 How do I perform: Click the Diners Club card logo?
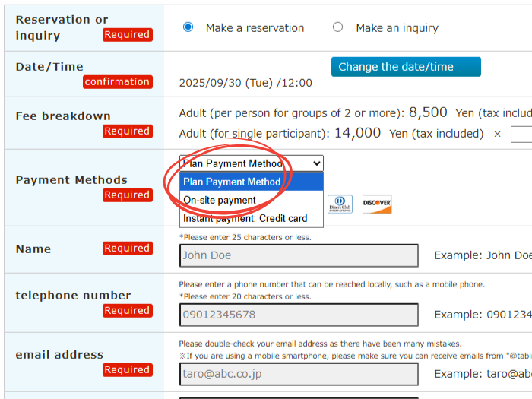pyautogui.click(x=340, y=204)
